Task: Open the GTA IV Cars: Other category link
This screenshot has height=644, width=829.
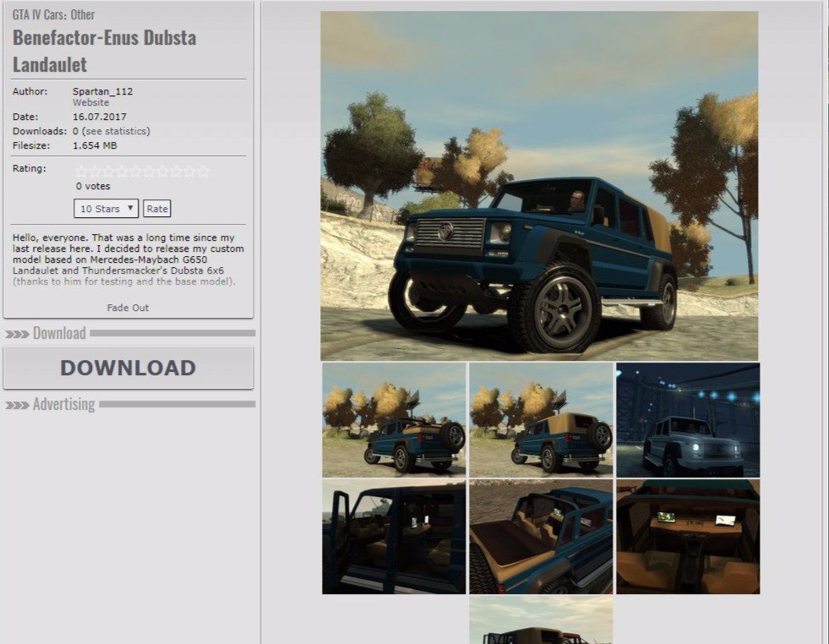Action: [53, 14]
